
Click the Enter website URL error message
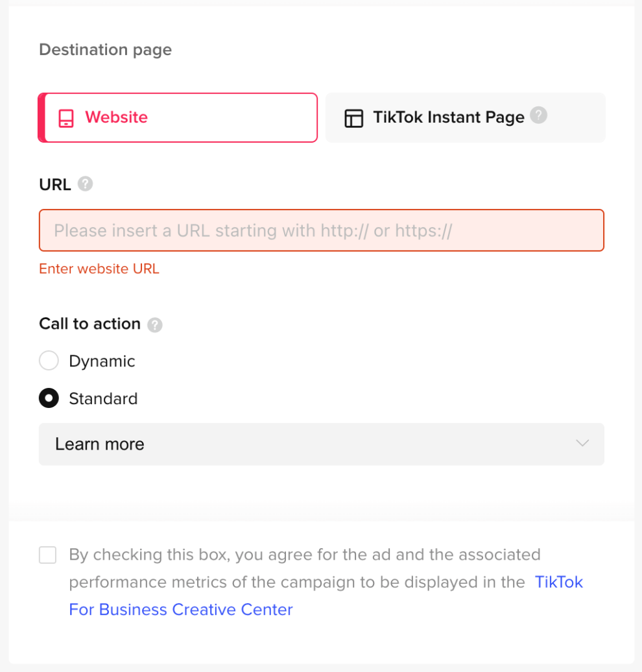pyautogui.click(x=99, y=269)
